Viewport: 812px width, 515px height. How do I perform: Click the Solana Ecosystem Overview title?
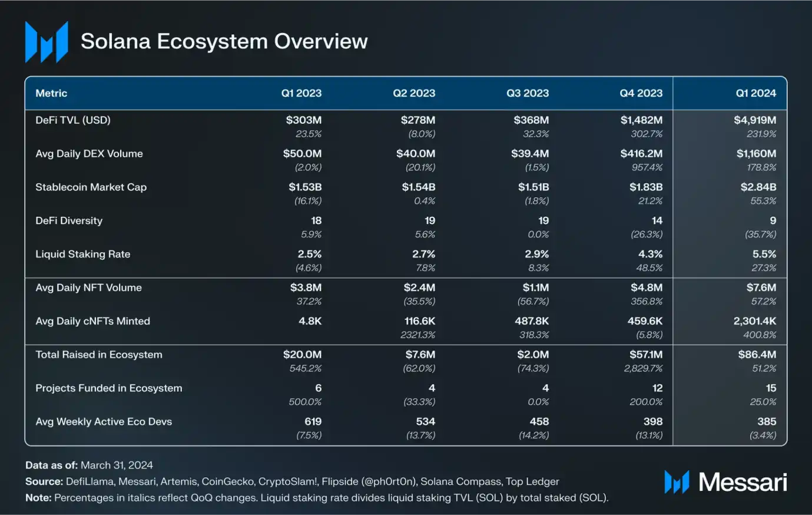pyautogui.click(x=224, y=41)
